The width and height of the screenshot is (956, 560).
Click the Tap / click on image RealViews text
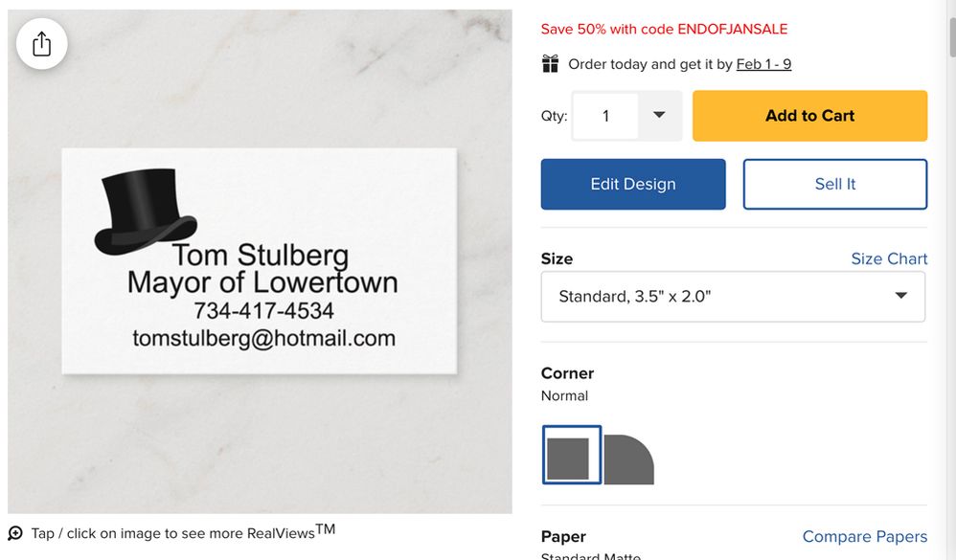coord(182,532)
